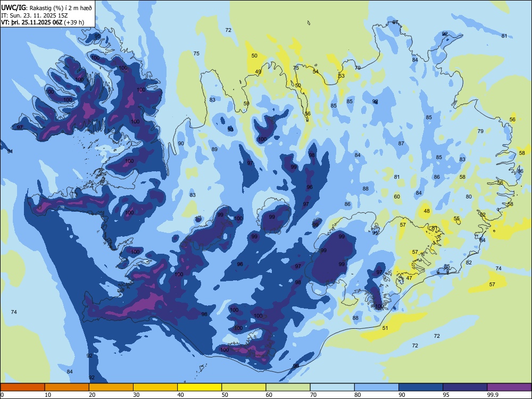532x399 pixels.
Task: Click the legend tick label '70'
Action: pos(313,395)
